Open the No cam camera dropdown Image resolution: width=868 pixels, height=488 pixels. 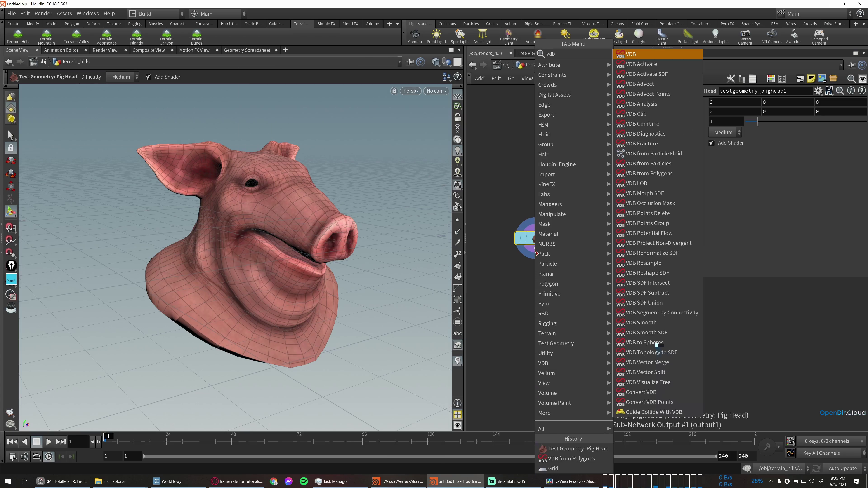pyautogui.click(x=436, y=91)
